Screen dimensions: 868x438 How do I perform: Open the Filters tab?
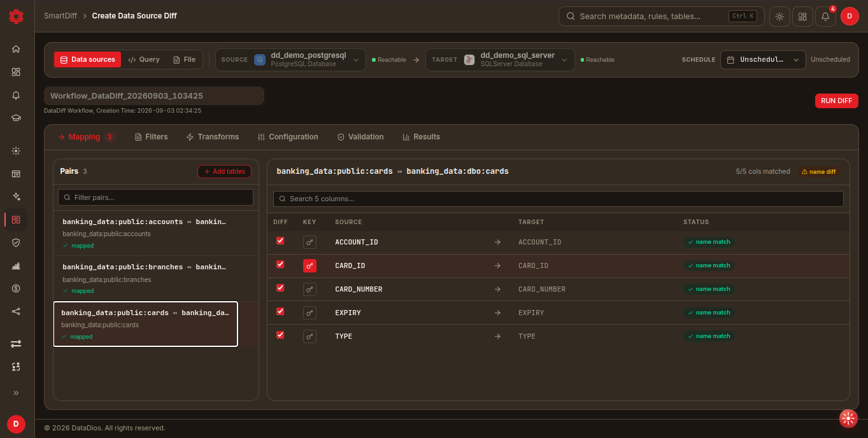152,137
